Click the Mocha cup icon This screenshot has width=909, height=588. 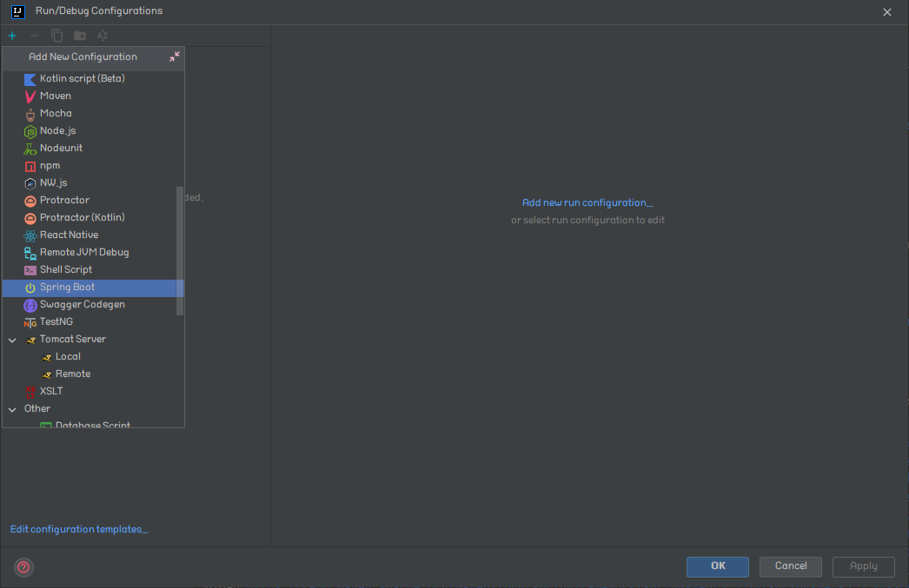click(30, 114)
